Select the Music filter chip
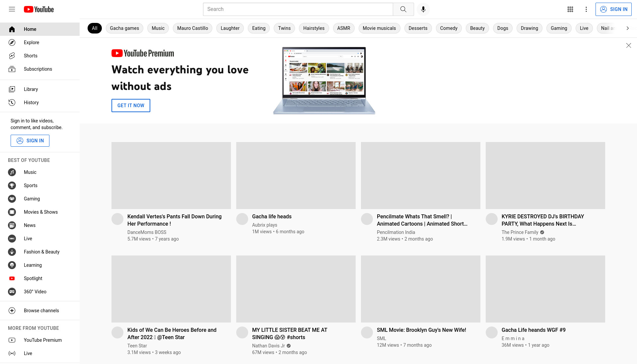The width and height of the screenshot is (637, 364). click(158, 28)
